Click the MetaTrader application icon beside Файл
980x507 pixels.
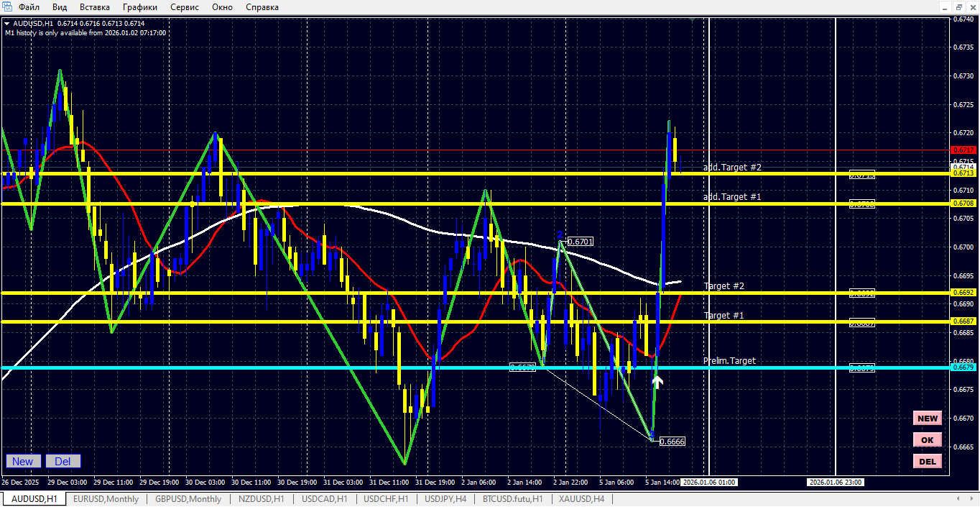[x=6, y=7]
